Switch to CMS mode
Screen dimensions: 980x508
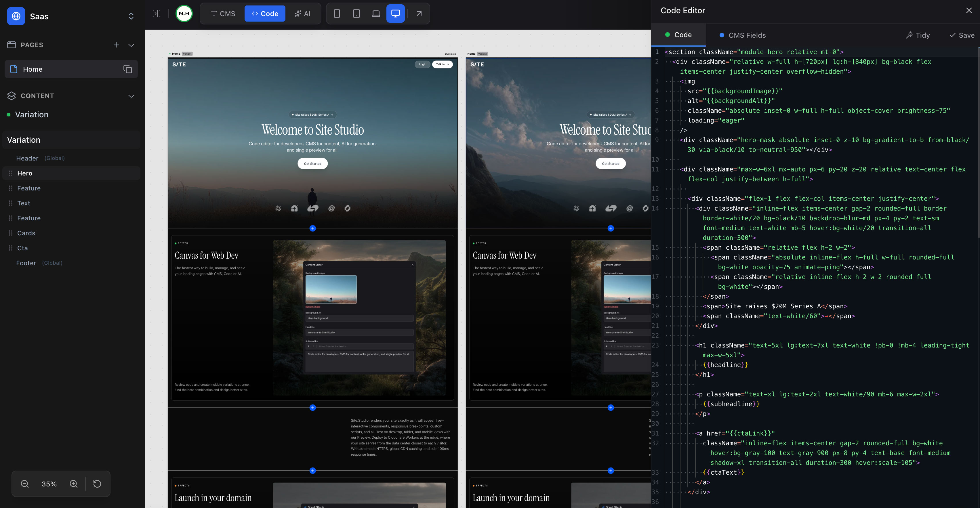(223, 14)
